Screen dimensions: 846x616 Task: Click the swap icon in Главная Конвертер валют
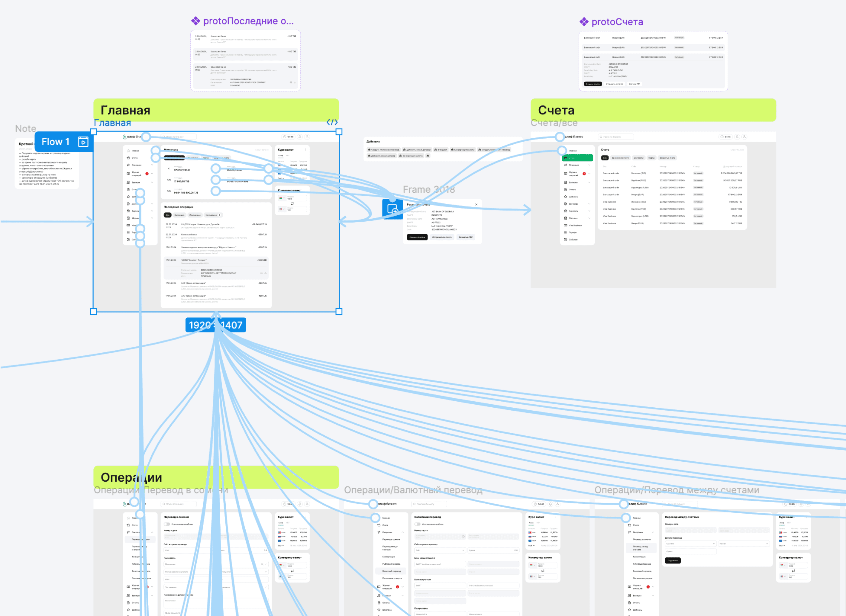coord(292,204)
